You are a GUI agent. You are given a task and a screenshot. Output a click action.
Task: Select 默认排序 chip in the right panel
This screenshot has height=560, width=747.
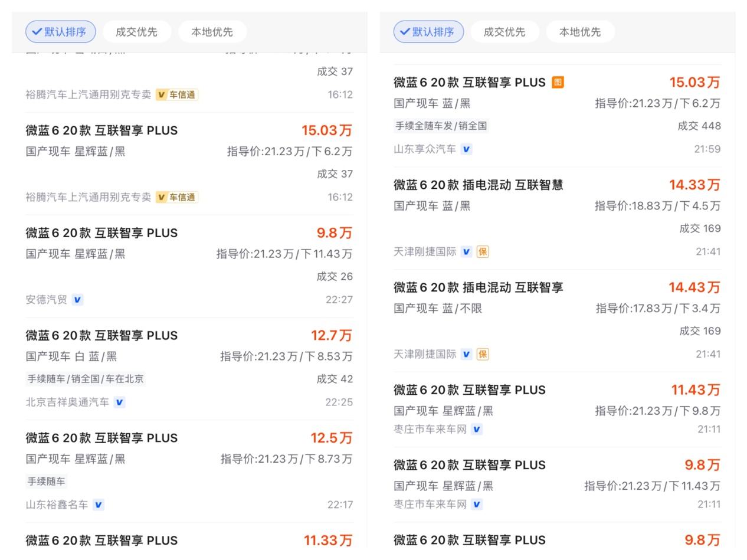428,31
